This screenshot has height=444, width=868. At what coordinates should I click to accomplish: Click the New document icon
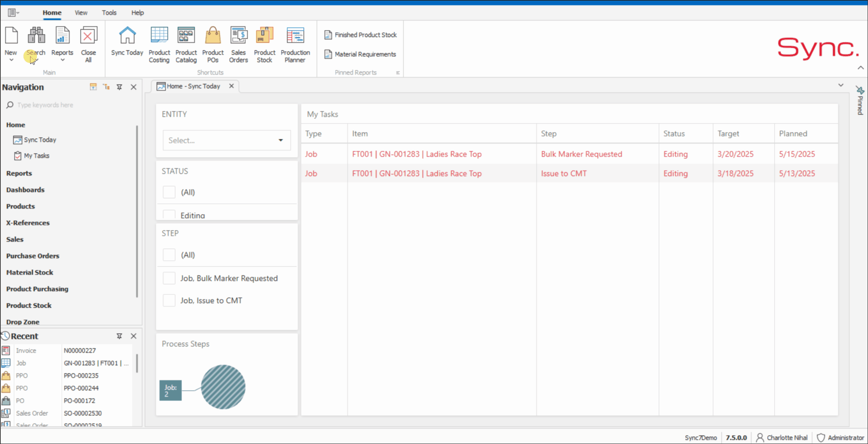[x=11, y=36]
